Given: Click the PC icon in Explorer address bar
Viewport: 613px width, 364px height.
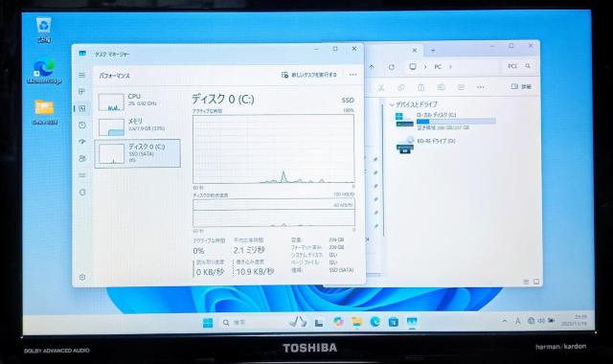Looking at the screenshot, I should pyautogui.click(x=413, y=67).
